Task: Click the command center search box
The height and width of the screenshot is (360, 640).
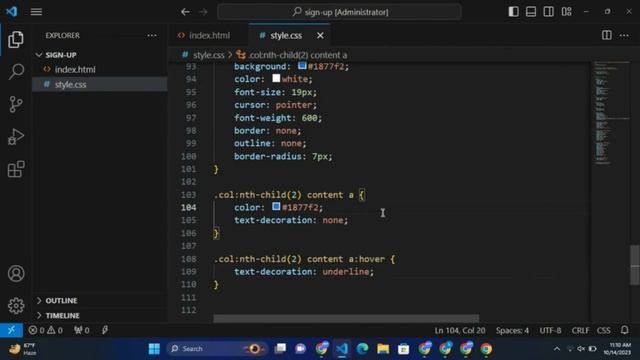Action: pos(339,12)
